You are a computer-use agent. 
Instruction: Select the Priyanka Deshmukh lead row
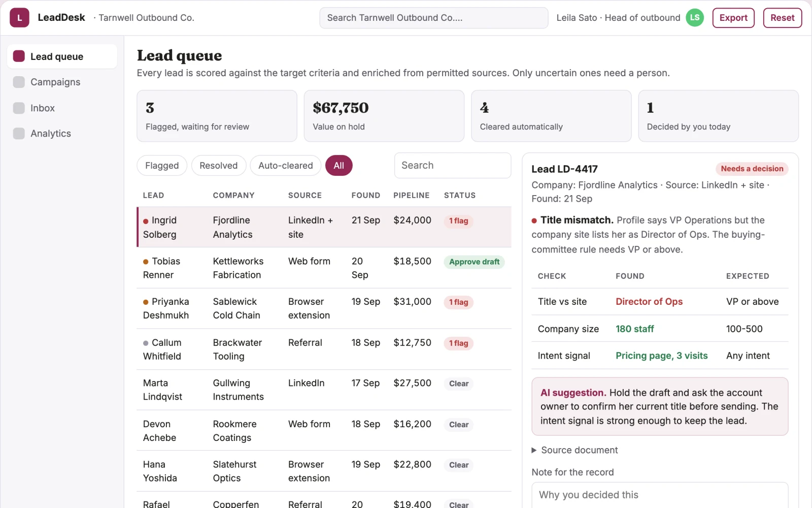click(x=324, y=308)
